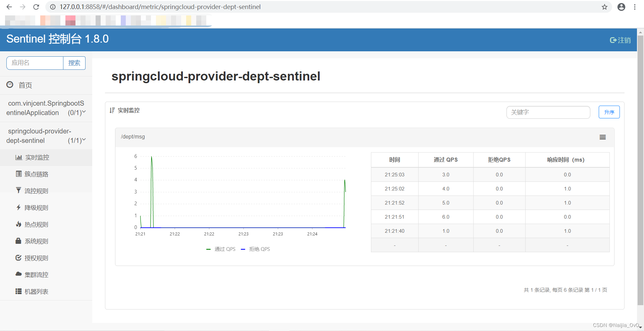
Task: Click 响应时间 (ms) column header
Action: tap(567, 160)
